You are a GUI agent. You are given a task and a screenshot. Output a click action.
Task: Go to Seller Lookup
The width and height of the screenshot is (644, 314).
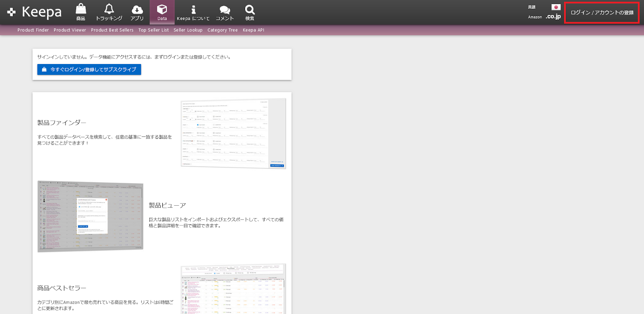(188, 30)
